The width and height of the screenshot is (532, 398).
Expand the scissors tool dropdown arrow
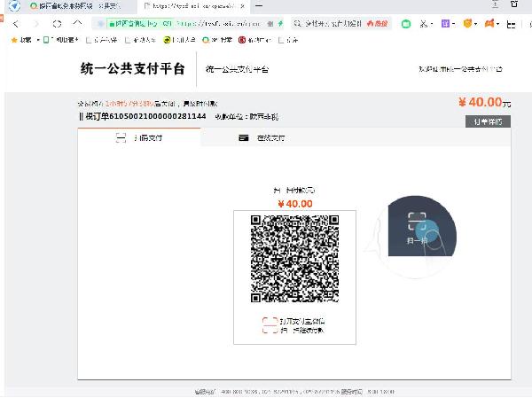click(x=432, y=24)
